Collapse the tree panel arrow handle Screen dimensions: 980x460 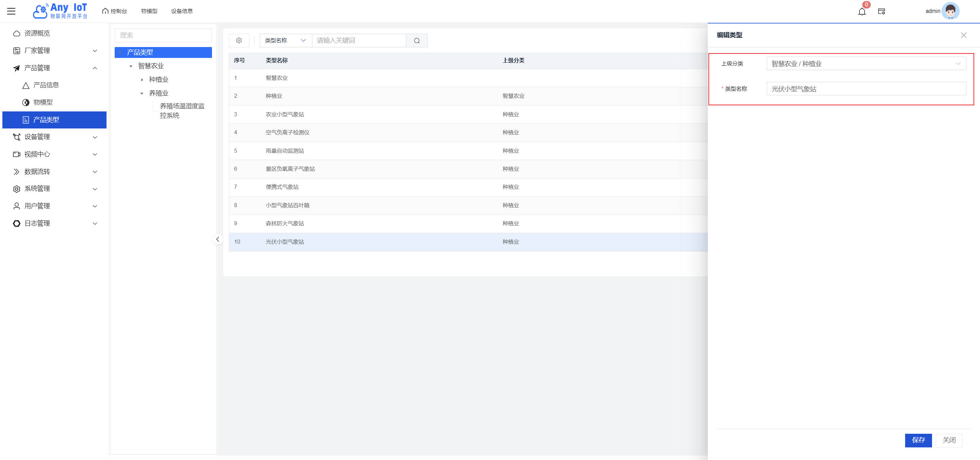coord(218,239)
